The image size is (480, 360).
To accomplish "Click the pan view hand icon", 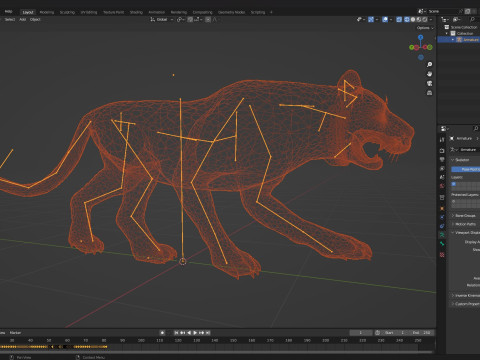I will pos(429,74).
